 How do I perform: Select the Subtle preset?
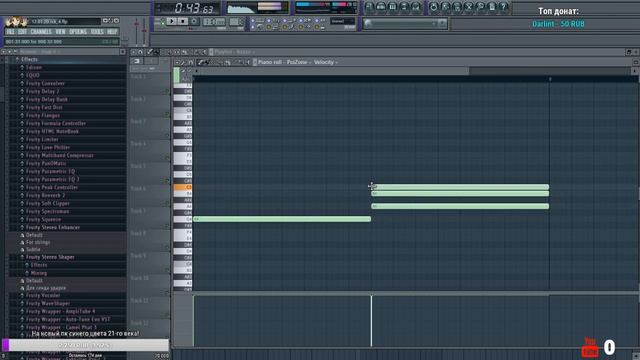pyautogui.click(x=33, y=249)
